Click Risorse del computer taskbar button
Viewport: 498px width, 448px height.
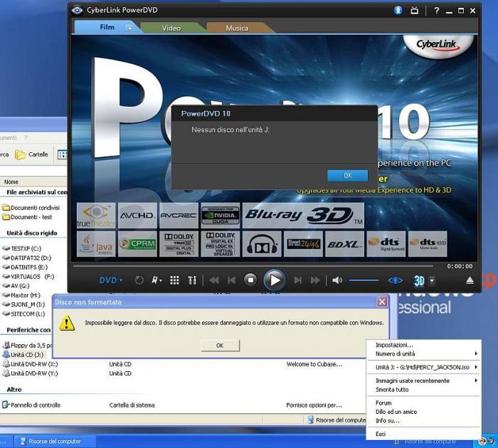(55, 442)
